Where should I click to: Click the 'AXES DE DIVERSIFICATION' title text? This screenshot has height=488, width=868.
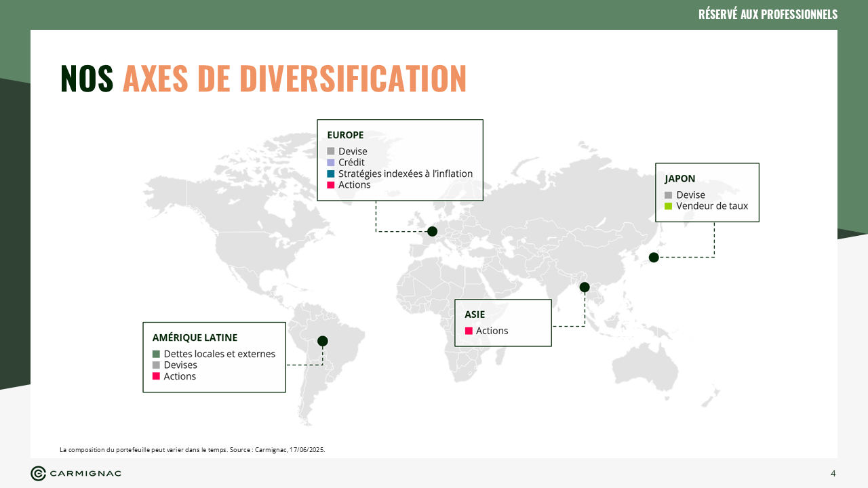294,79
